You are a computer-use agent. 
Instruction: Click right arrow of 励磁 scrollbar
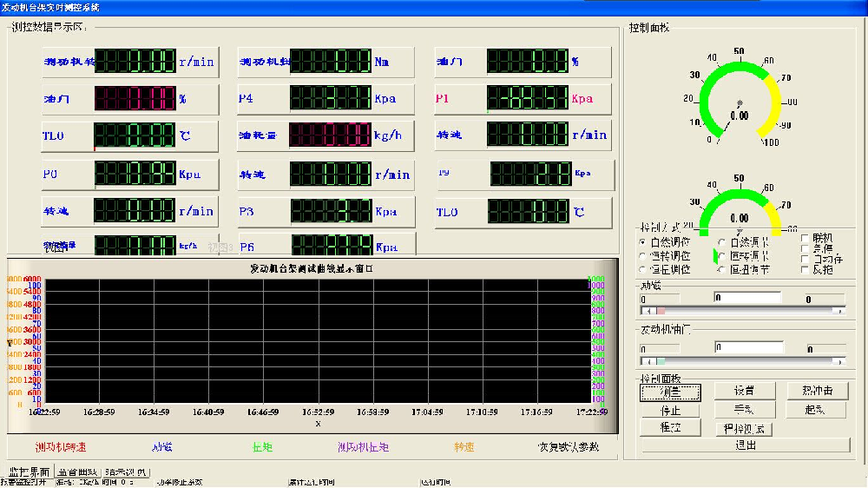(839, 312)
